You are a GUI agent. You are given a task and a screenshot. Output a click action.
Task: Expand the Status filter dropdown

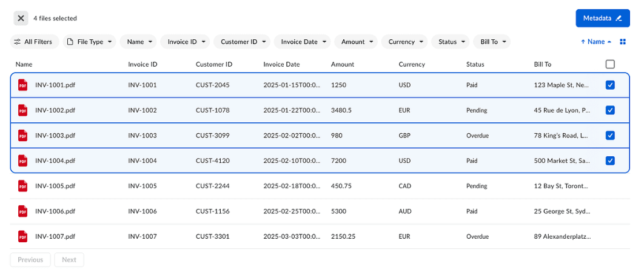[x=451, y=42]
